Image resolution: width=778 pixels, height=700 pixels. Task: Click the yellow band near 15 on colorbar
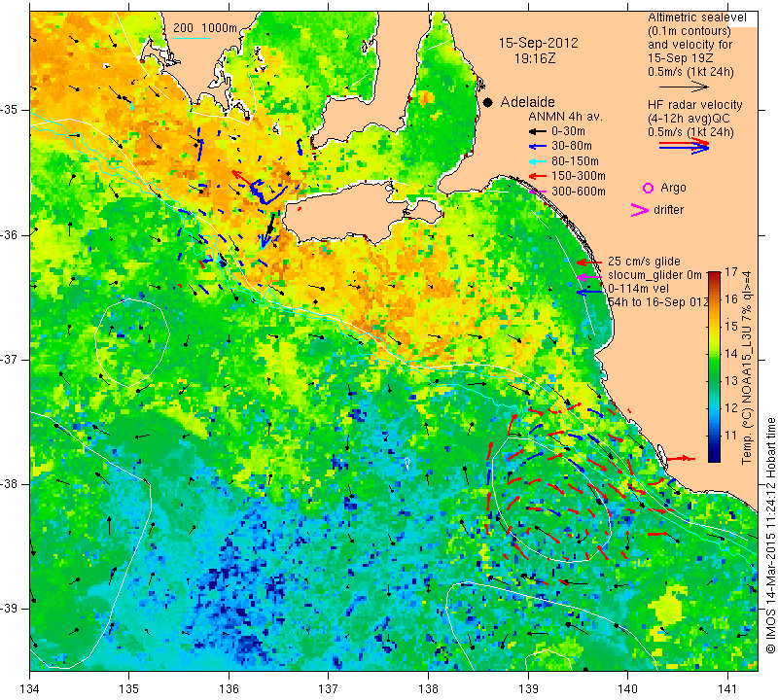(714, 327)
